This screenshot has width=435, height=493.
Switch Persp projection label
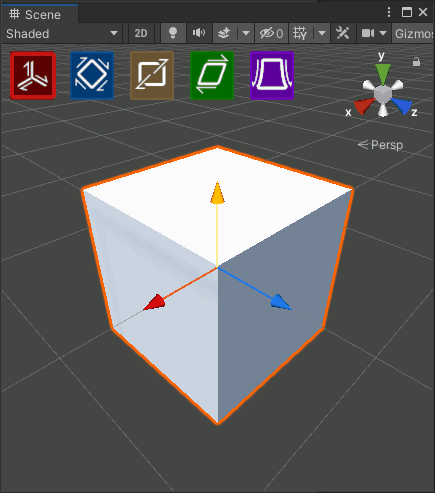point(380,145)
